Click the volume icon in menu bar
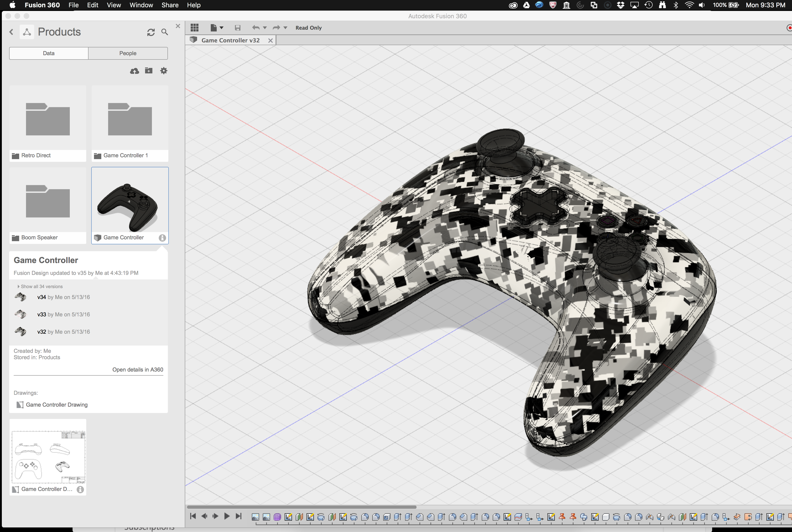Screen dimensions: 792x532 coord(702,5)
